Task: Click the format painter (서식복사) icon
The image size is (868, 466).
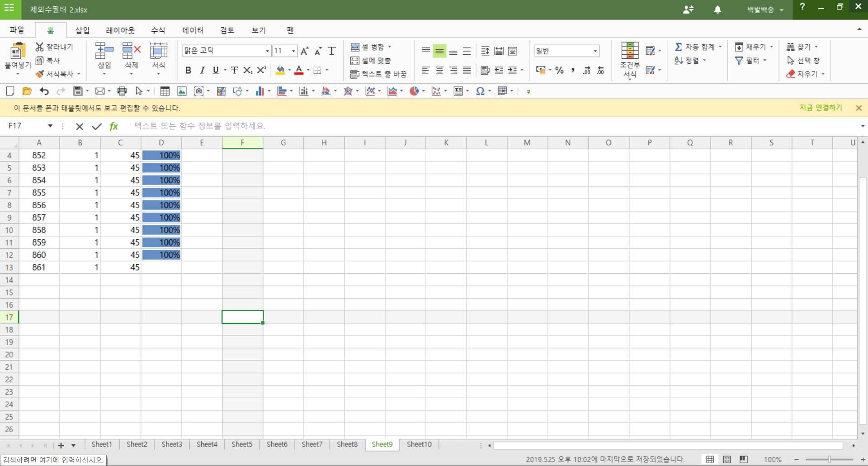Action: (x=40, y=74)
